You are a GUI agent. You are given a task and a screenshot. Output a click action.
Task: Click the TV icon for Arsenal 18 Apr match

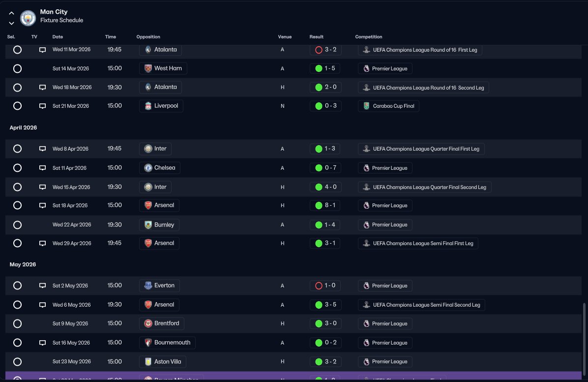point(42,205)
